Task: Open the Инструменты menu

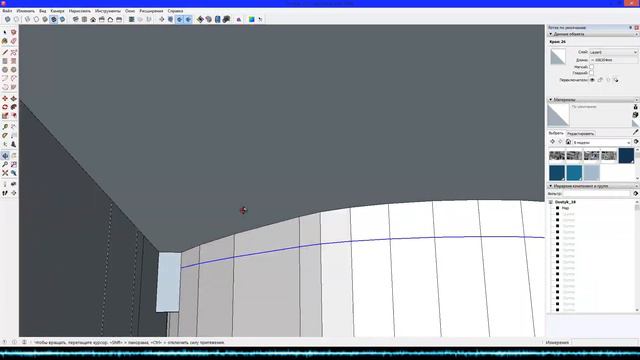Action: (x=107, y=11)
